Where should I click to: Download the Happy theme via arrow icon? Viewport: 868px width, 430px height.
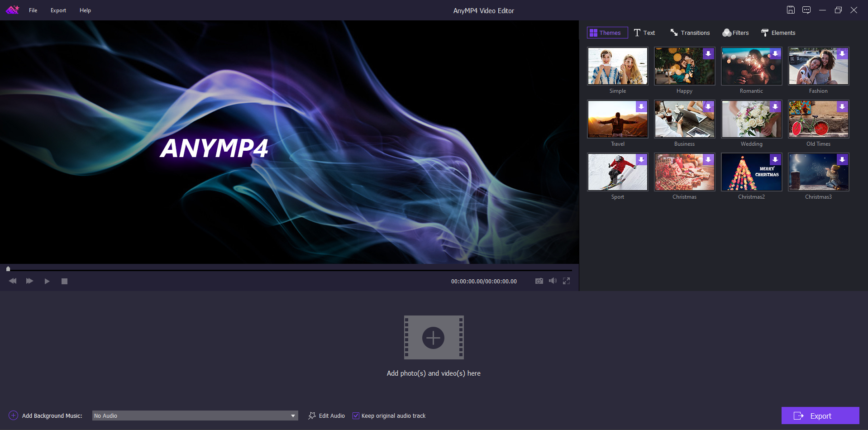[x=708, y=53]
